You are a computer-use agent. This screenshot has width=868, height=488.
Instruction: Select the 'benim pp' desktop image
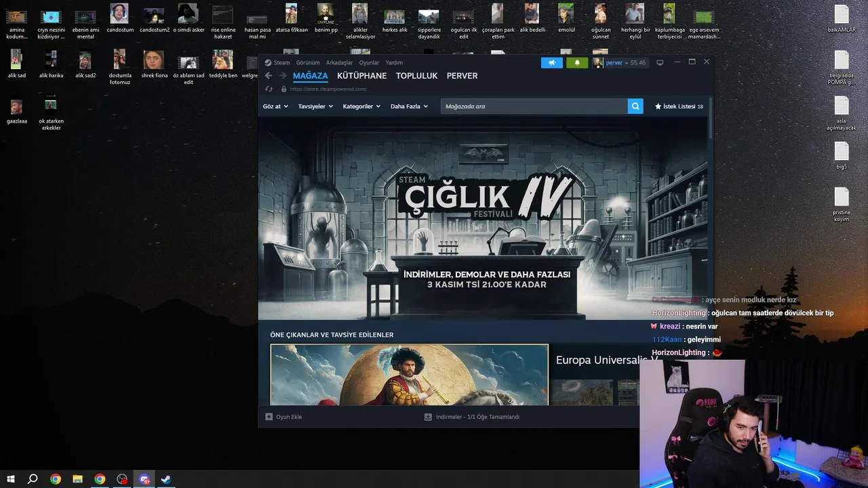click(326, 18)
